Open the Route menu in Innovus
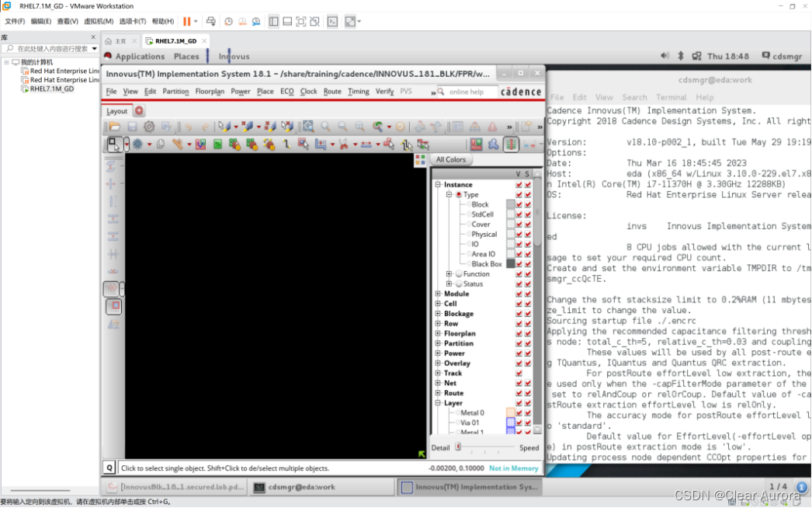Image resolution: width=812 pixels, height=508 pixels. pos(332,91)
